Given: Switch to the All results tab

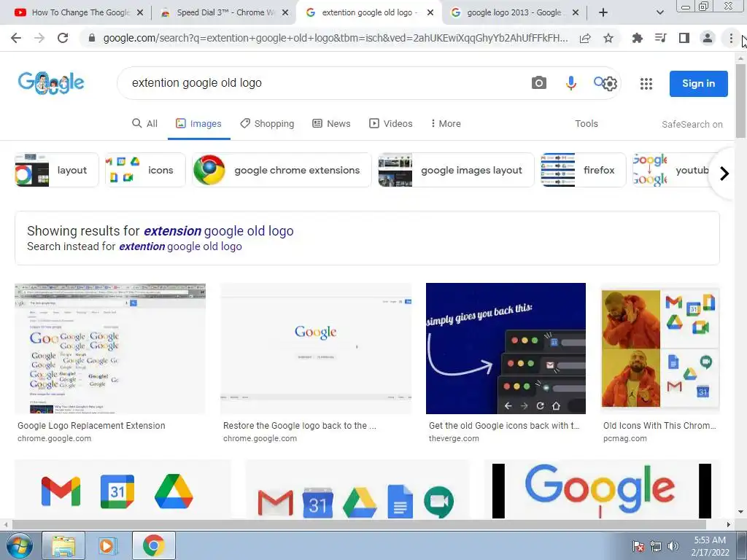Looking at the screenshot, I should (144, 124).
